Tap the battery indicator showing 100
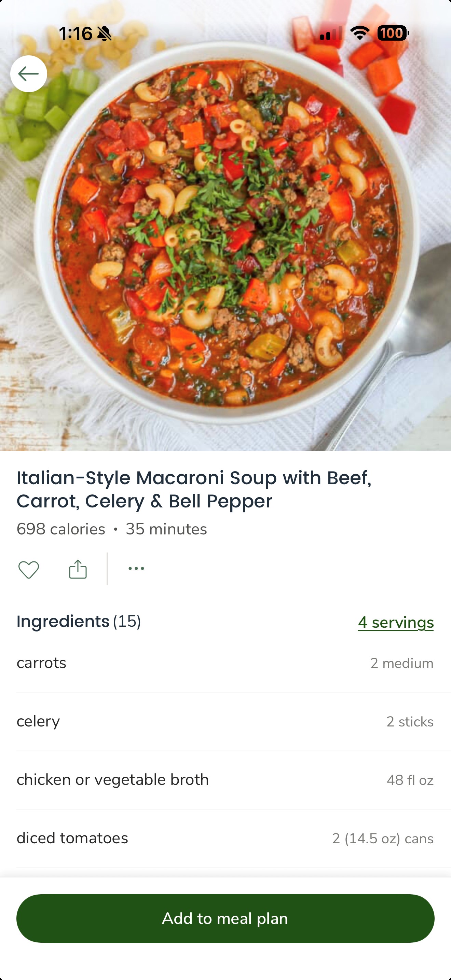This screenshot has height=980, width=451. pyautogui.click(x=393, y=33)
